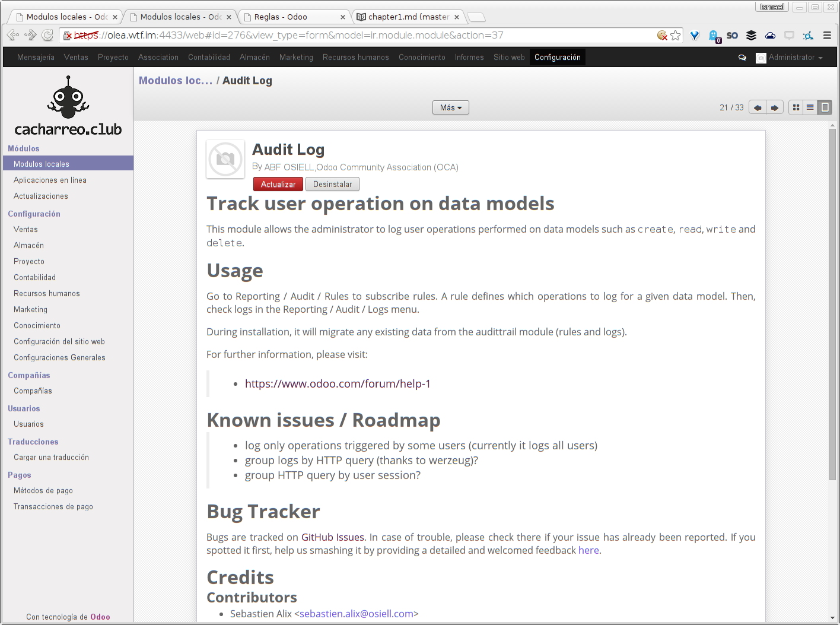Screen dimensions: 840x625
Task: Switch to the Reglas - Odoo tab
Action: [293, 17]
